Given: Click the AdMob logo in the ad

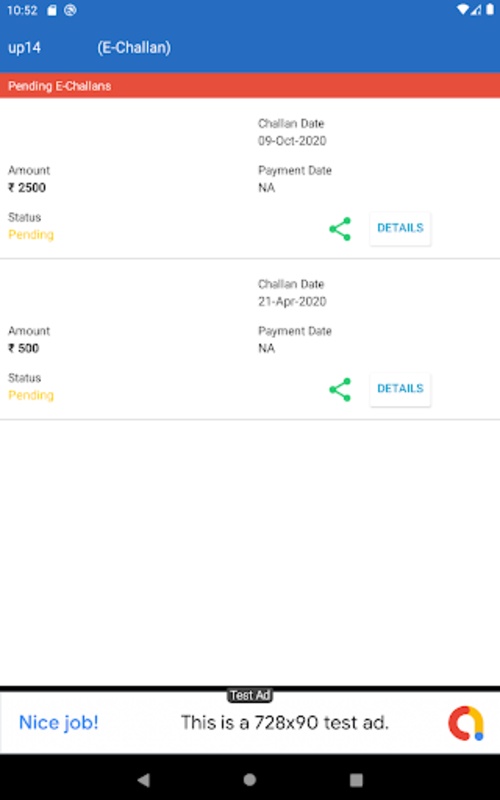Looking at the screenshot, I should pos(465,723).
